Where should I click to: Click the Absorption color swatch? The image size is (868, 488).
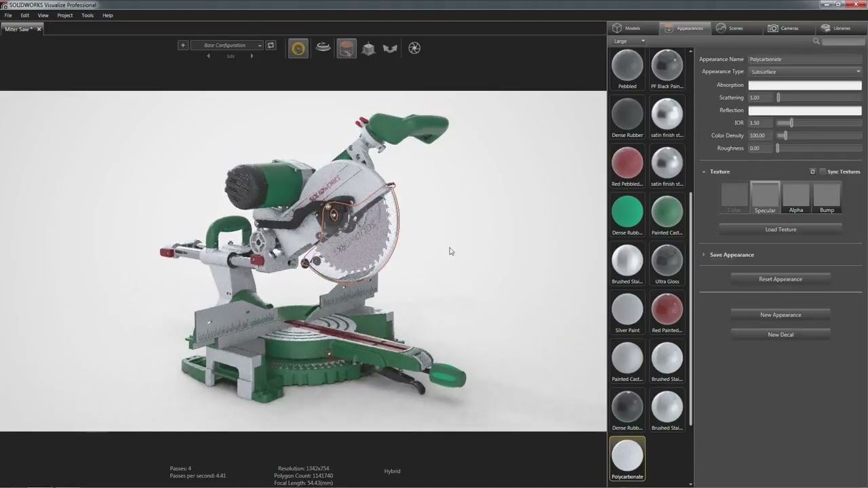(805, 85)
